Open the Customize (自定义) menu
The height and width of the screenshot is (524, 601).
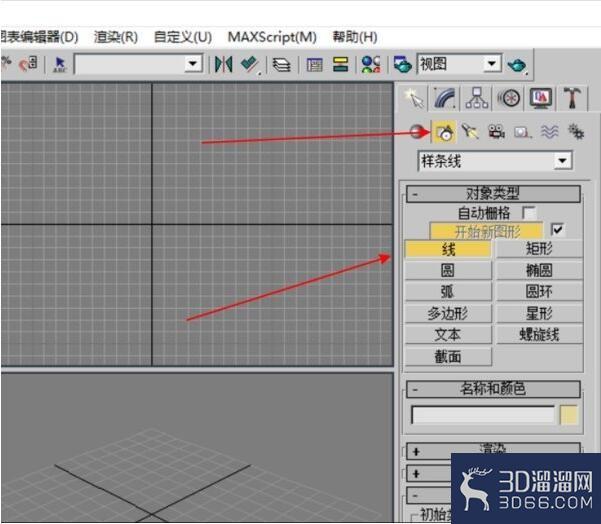[182, 37]
